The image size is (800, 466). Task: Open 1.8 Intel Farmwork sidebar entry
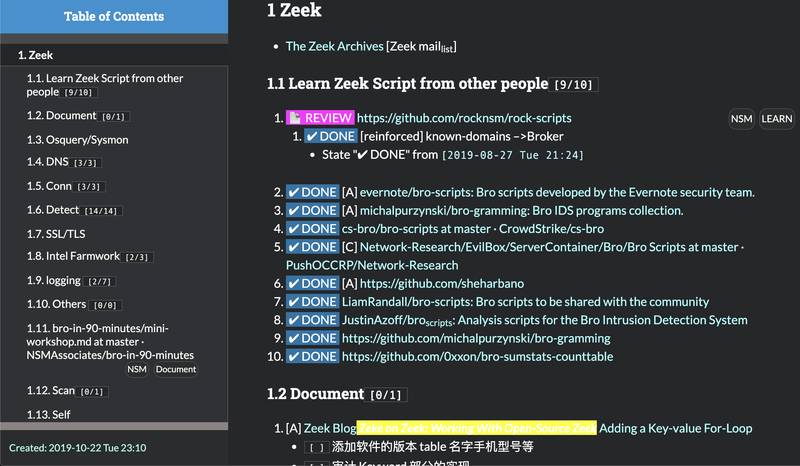tap(89, 256)
